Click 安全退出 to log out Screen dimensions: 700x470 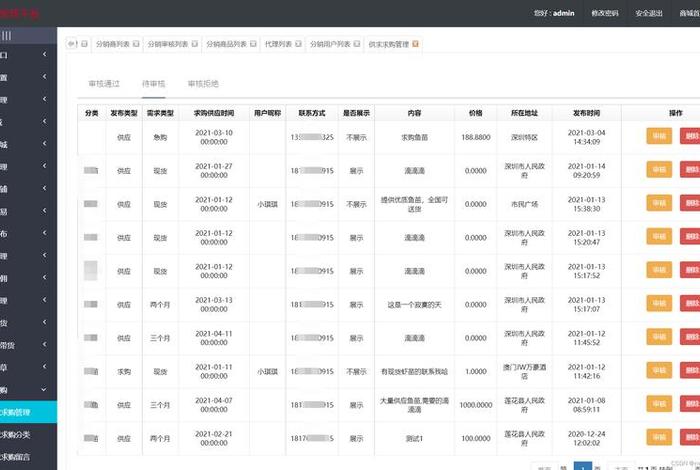648,13
